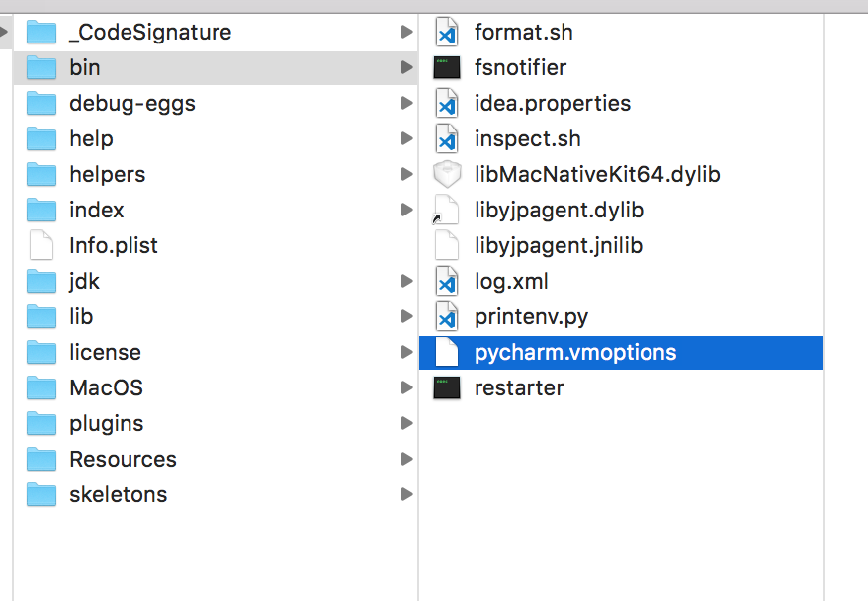Expand the index folder arrow
The image size is (868, 601).
[x=407, y=210]
